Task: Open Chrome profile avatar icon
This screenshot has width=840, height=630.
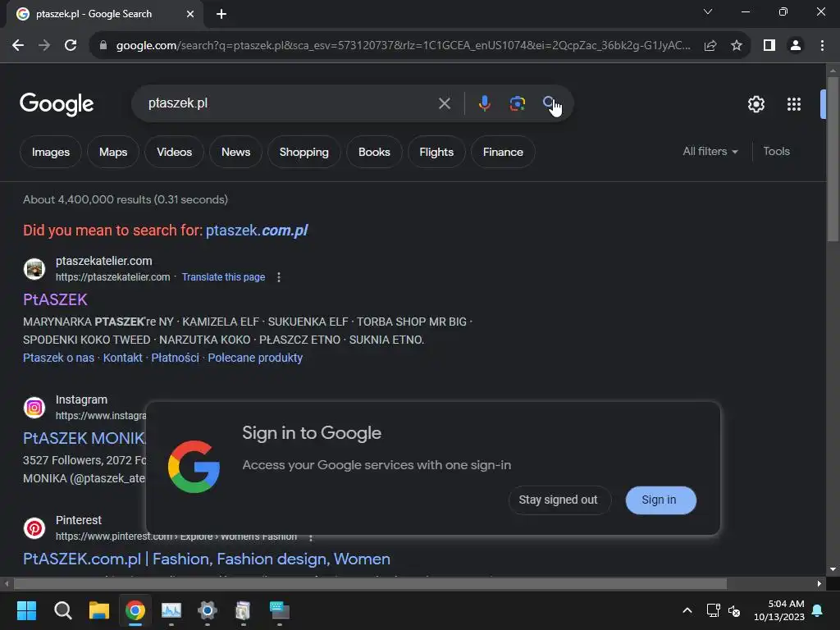Action: [x=796, y=46]
